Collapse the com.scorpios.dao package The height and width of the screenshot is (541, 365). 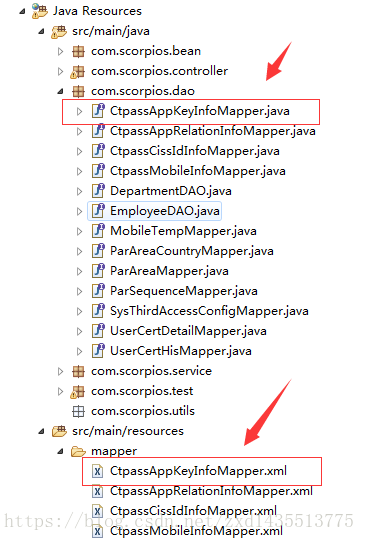coord(60,91)
